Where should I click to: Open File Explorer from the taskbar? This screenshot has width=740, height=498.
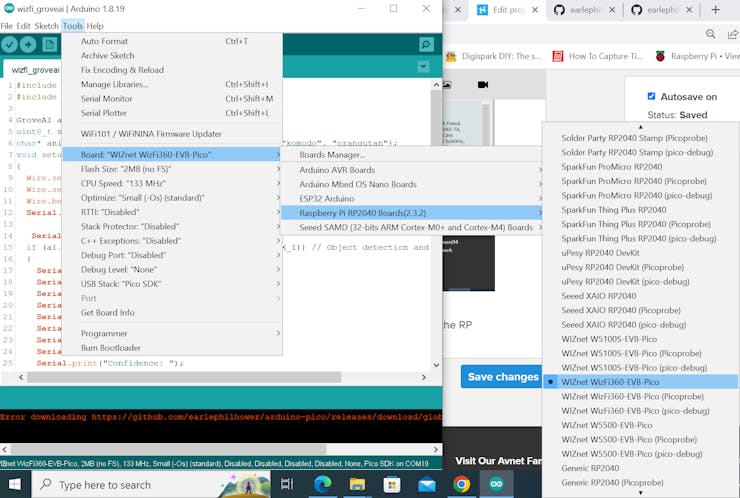[358, 485]
